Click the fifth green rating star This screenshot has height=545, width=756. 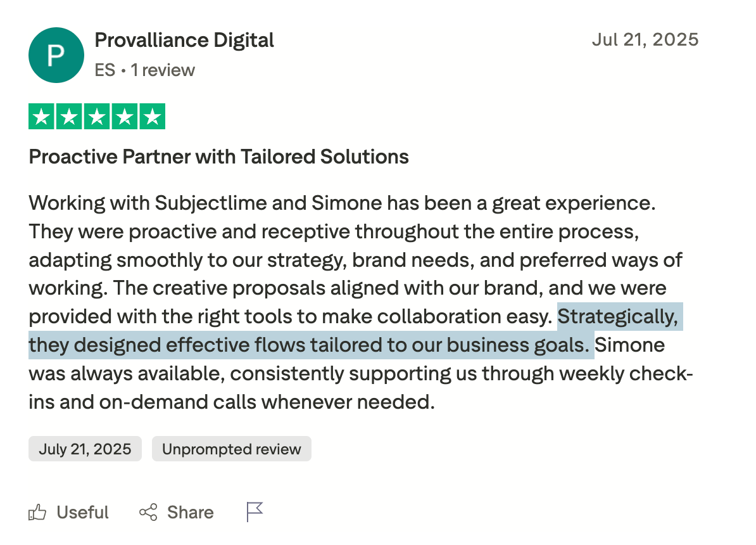point(152,117)
